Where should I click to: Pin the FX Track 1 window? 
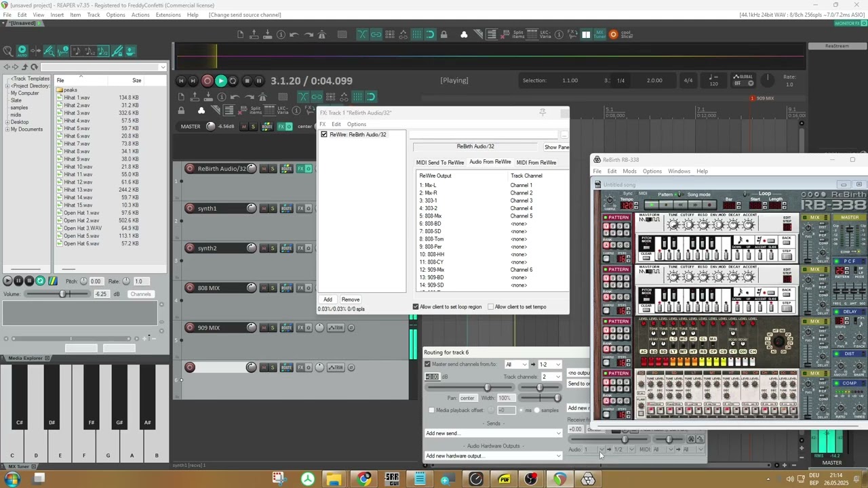pyautogui.click(x=542, y=113)
